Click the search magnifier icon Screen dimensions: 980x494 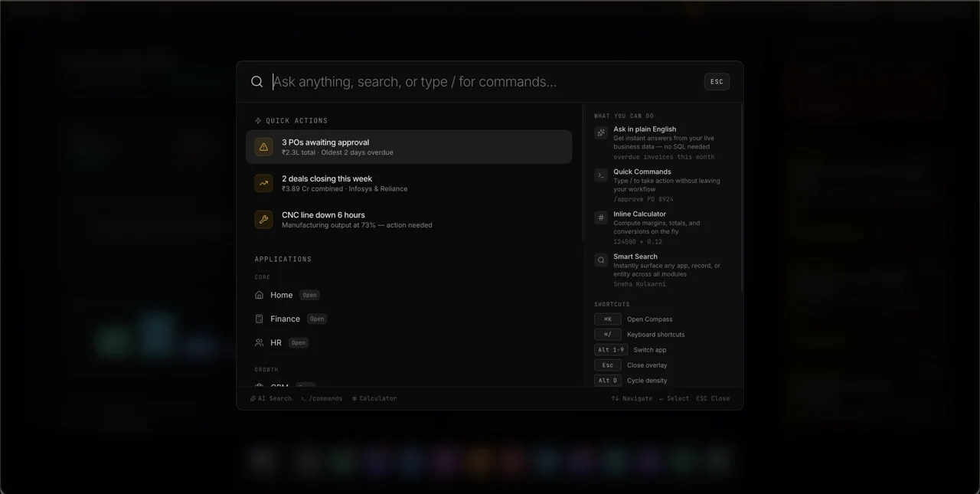click(257, 82)
